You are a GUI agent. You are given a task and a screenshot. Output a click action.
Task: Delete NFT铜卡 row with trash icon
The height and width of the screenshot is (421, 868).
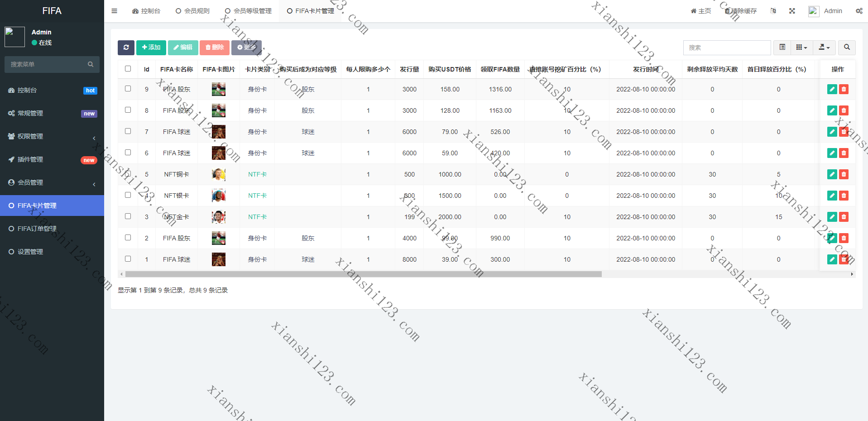tap(844, 174)
